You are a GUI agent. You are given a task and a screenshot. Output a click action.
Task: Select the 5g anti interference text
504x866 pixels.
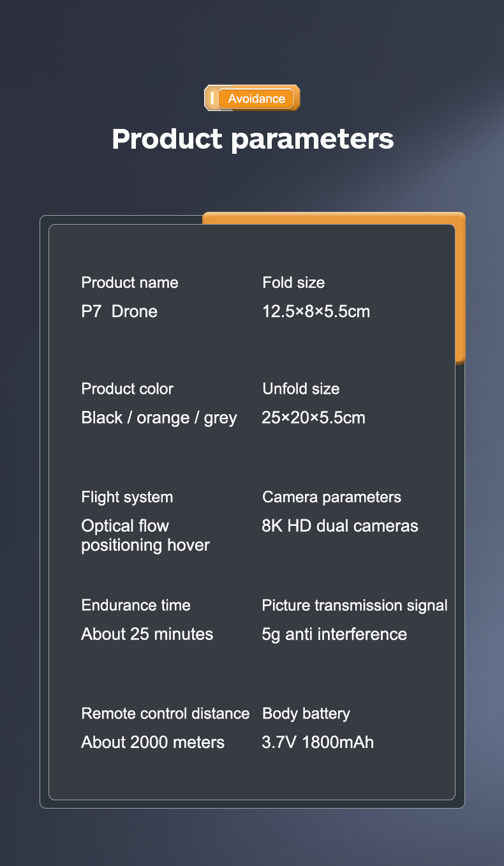coord(334,634)
